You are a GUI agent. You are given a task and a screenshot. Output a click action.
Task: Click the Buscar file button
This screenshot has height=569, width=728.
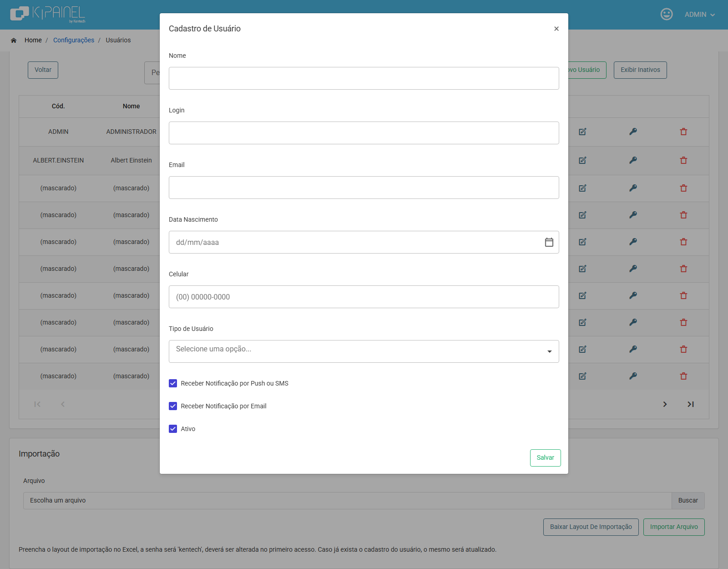pos(688,501)
